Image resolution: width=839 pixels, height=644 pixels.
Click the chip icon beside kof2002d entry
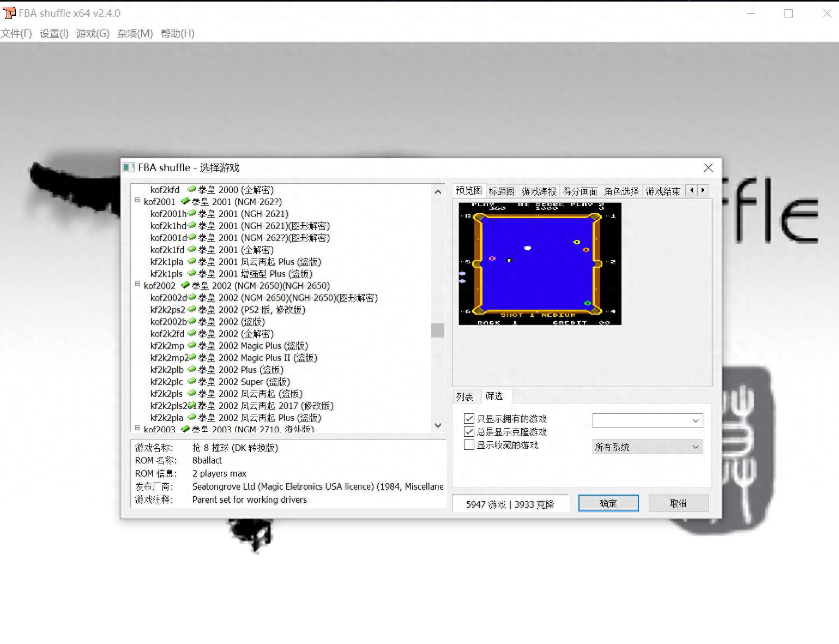click(192, 297)
